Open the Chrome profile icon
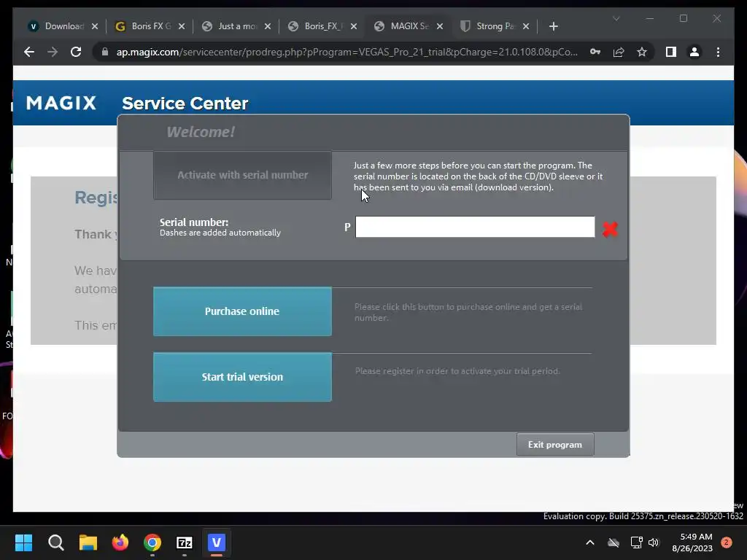747x560 pixels. click(694, 52)
